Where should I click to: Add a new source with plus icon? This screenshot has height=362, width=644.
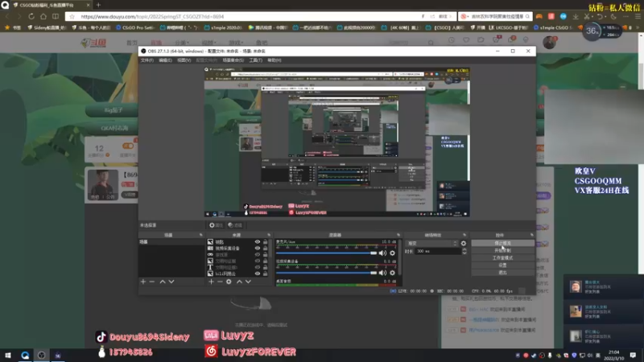(x=211, y=282)
